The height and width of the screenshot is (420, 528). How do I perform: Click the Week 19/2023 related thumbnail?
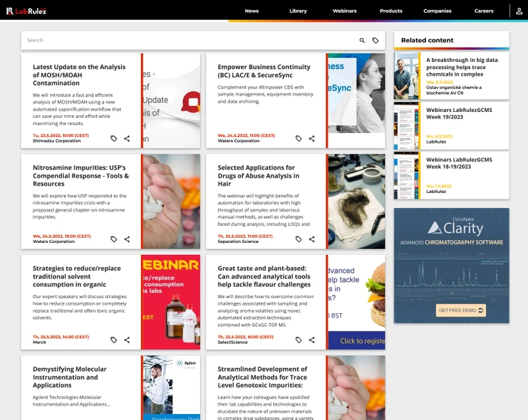tap(406, 126)
